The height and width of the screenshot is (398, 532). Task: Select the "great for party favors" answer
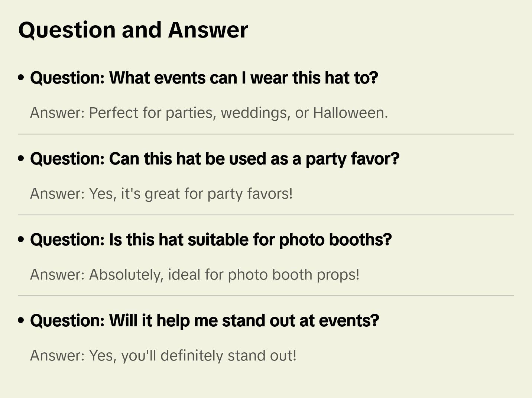[x=161, y=194]
